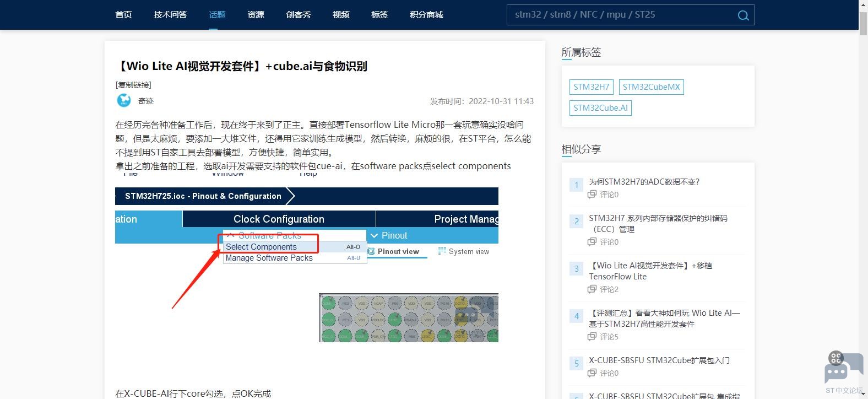Screen dimensions: 868x399
Task: Open STM32H7 系列内部存储器保护的纠错码 post
Action: 658,224
